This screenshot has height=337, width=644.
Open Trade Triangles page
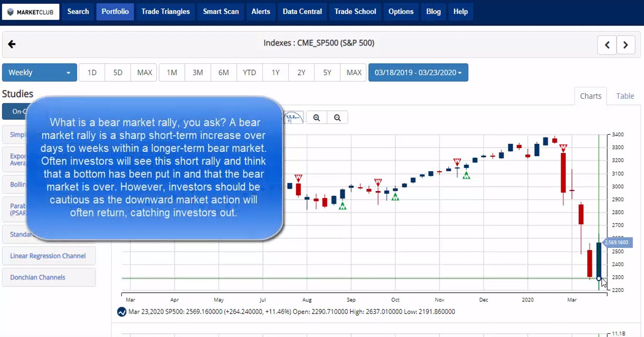[166, 11]
